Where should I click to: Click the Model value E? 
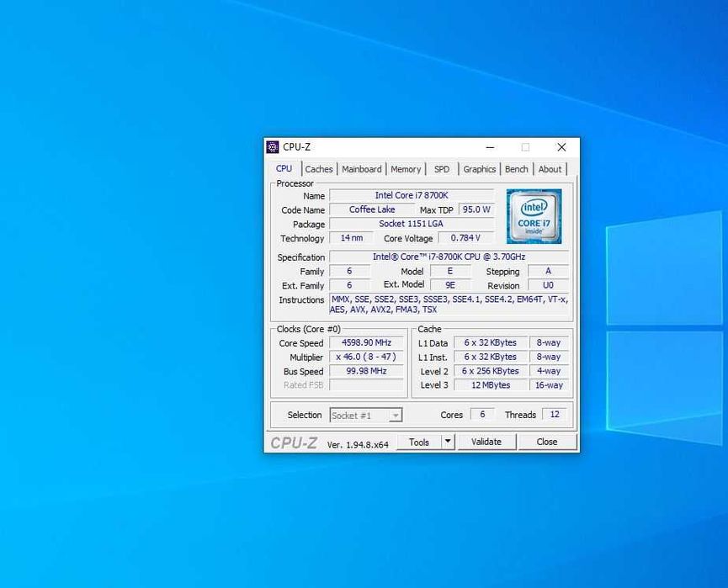450,271
